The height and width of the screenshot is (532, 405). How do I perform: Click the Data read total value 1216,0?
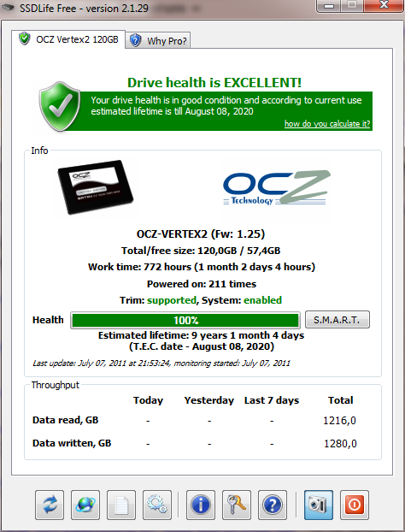(x=339, y=421)
